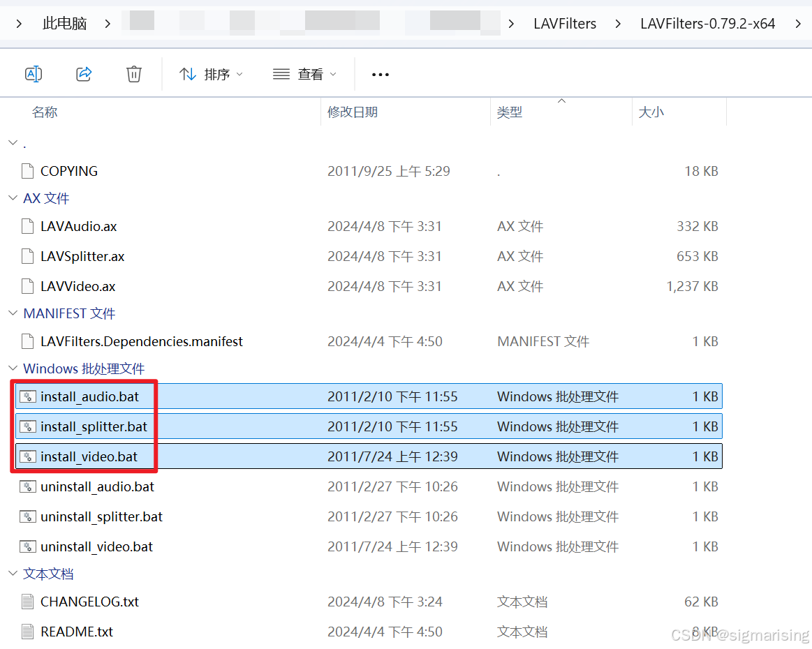The width and height of the screenshot is (812, 649).
Task: Click the Share toolbar icon
Action: (84, 74)
